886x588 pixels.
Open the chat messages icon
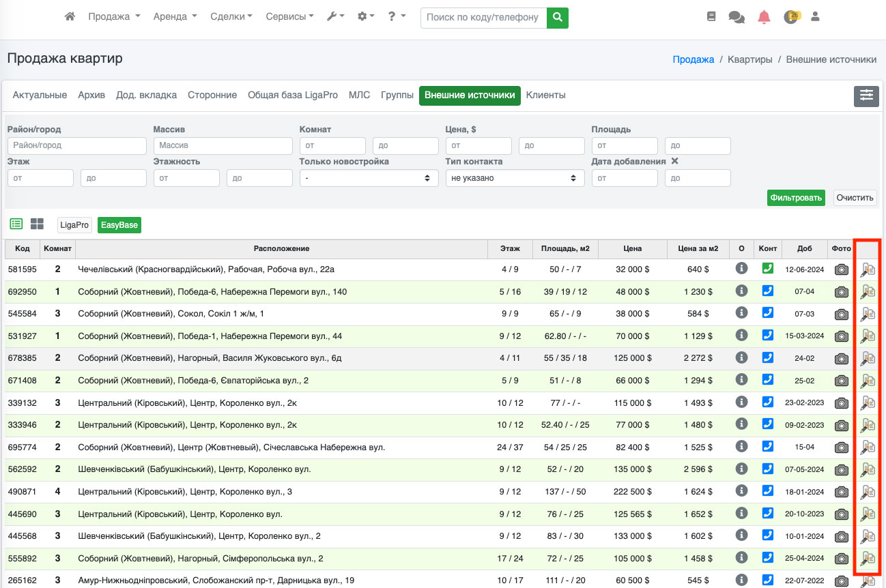(x=737, y=17)
